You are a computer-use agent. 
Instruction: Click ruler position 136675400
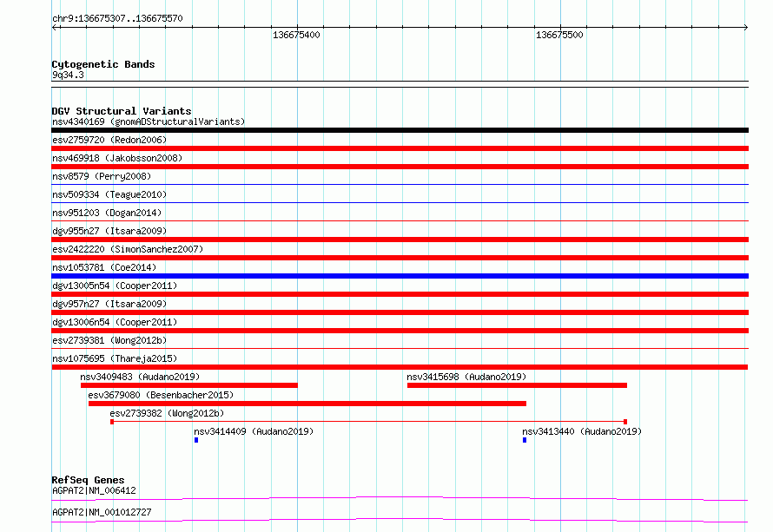[x=296, y=35]
